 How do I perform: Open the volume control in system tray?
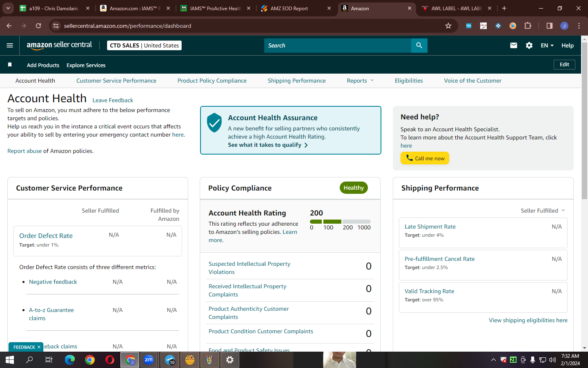552,360
